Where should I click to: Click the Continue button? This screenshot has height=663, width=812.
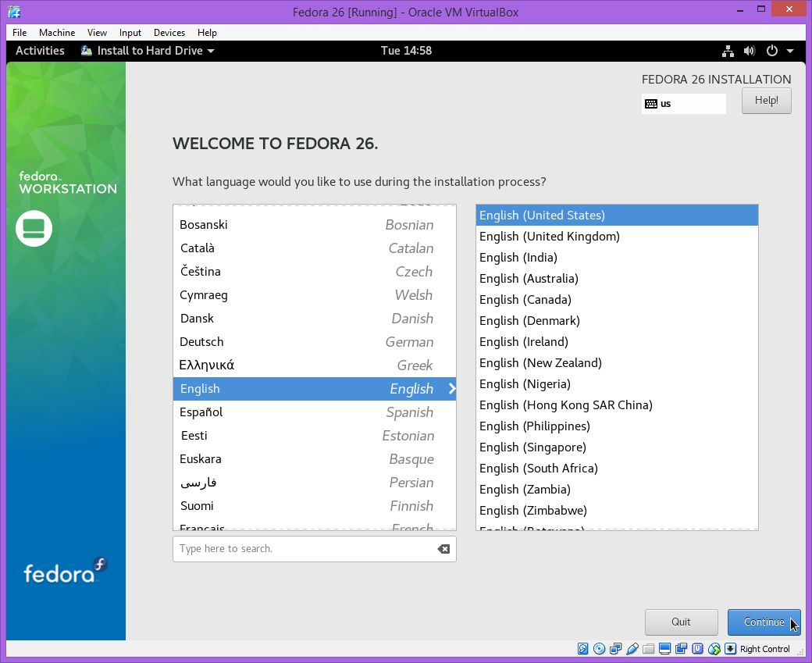764,622
